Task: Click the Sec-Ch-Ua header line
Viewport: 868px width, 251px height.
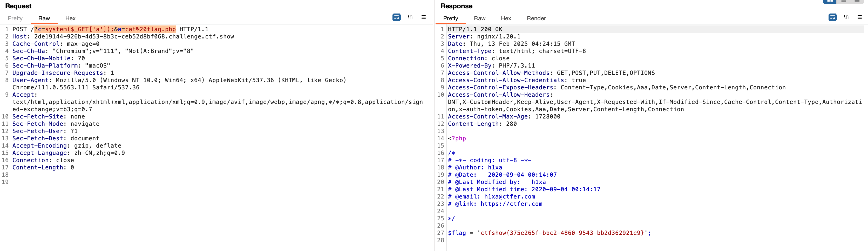Action: click(x=103, y=51)
